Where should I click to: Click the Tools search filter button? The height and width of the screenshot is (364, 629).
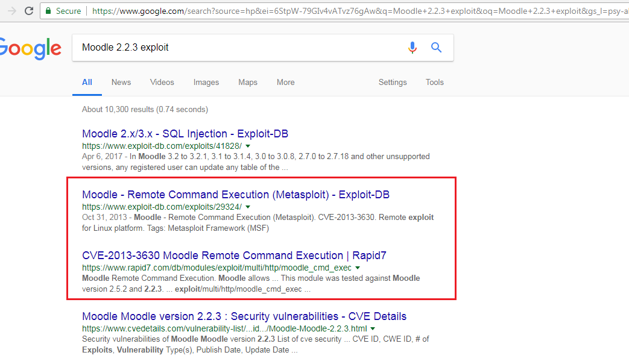pyautogui.click(x=434, y=83)
